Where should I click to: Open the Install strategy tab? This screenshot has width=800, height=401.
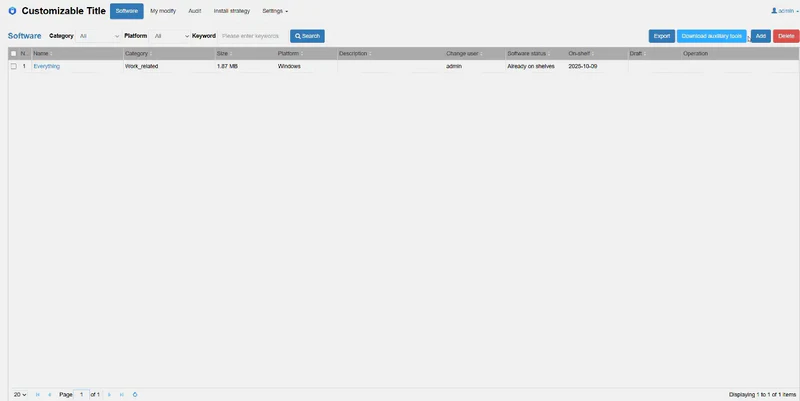[x=232, y=11]
